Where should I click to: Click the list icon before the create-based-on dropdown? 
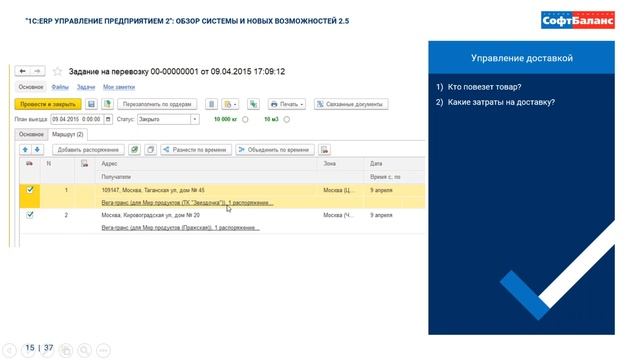(x=211, y=104)
